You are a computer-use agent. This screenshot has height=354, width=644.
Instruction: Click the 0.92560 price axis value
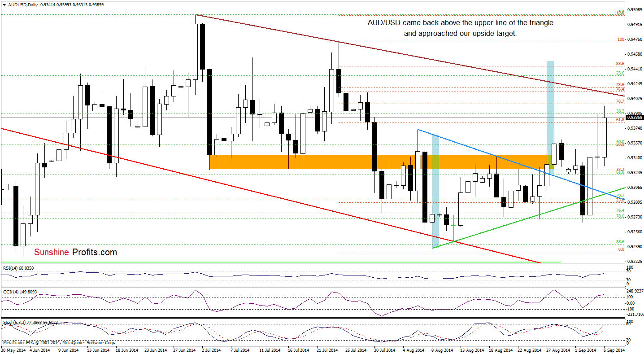tap(634, 232)
